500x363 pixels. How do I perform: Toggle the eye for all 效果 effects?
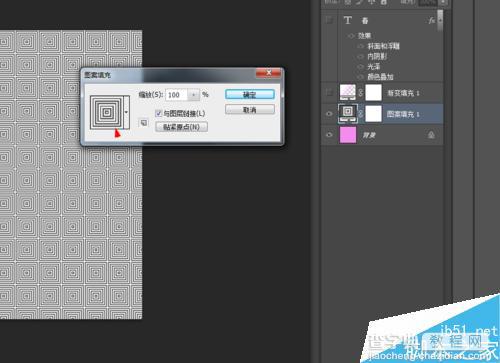pos(351,36)
